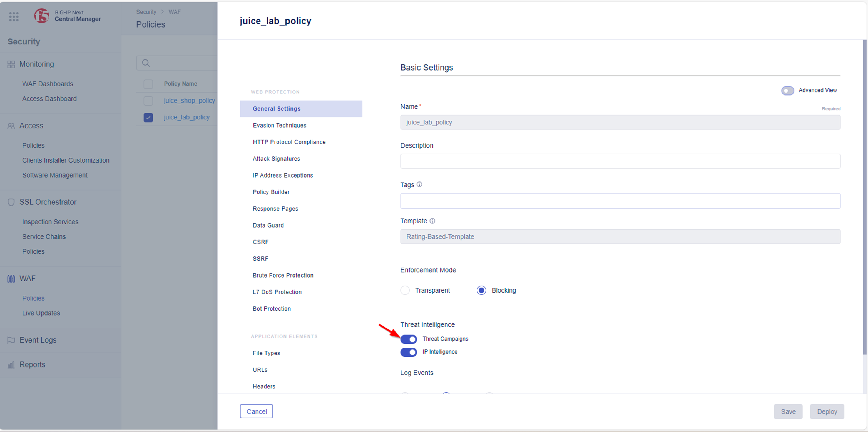The width and height of the screenshot is (868, 432).
Task: Click the Name input field
Action: coord(620,122)
